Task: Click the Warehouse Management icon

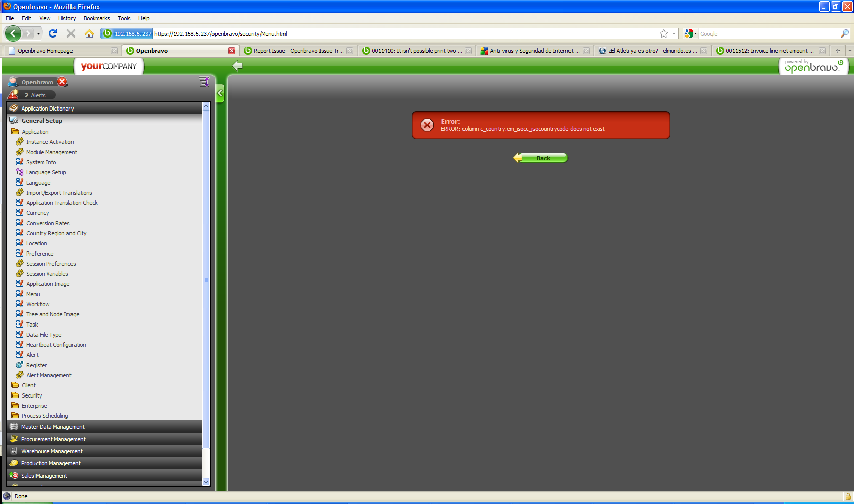Action: coord(14,451)
